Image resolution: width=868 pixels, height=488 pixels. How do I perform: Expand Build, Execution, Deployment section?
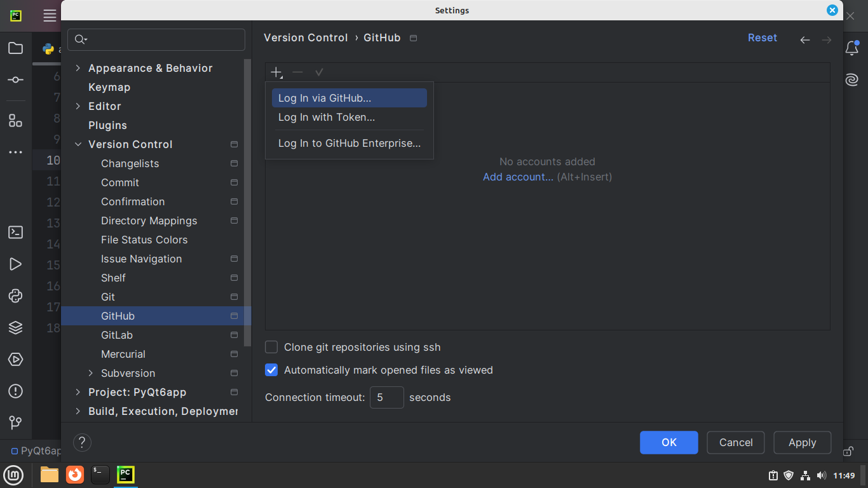(x=78, y=411)
